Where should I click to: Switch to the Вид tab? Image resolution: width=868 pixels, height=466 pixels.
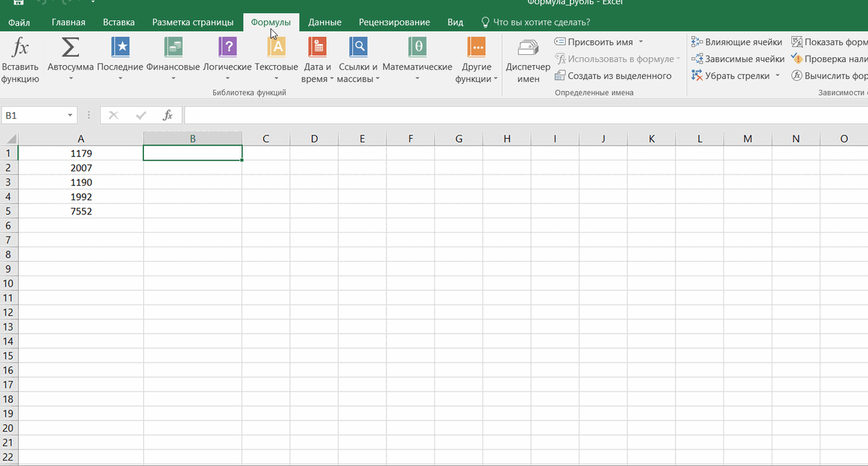[456, 22]
